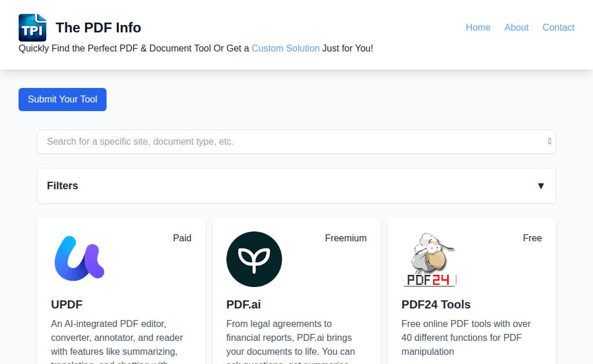Screen dimensions: 593x364
Task: Click the Paid label on UPDF card
Action: coord(182,238)
